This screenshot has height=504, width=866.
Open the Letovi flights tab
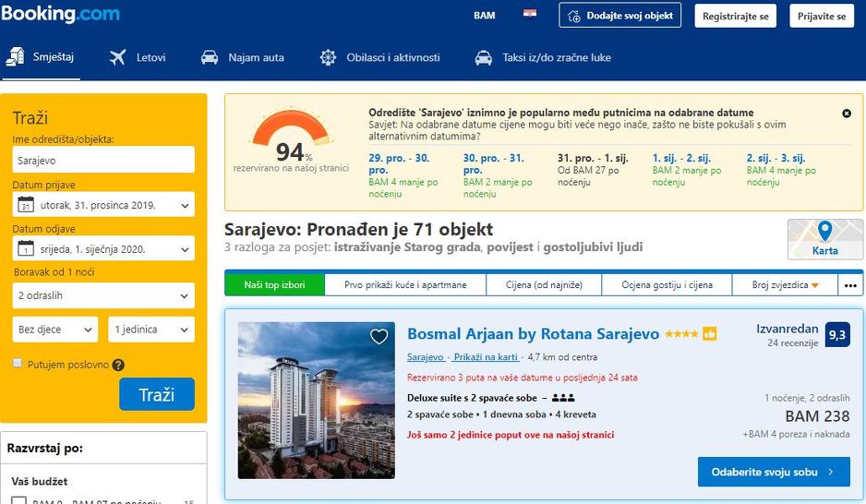pyautogui.click(x=138, y=57)
